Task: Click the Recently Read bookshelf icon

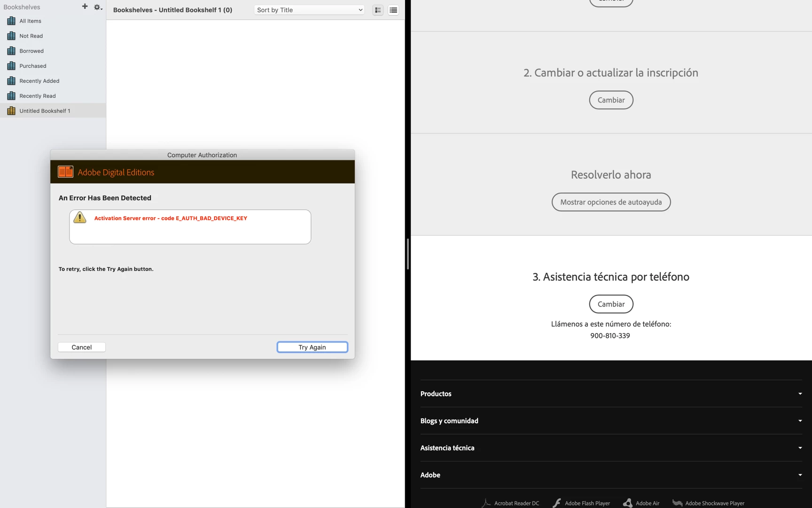Action: point(11,96)
